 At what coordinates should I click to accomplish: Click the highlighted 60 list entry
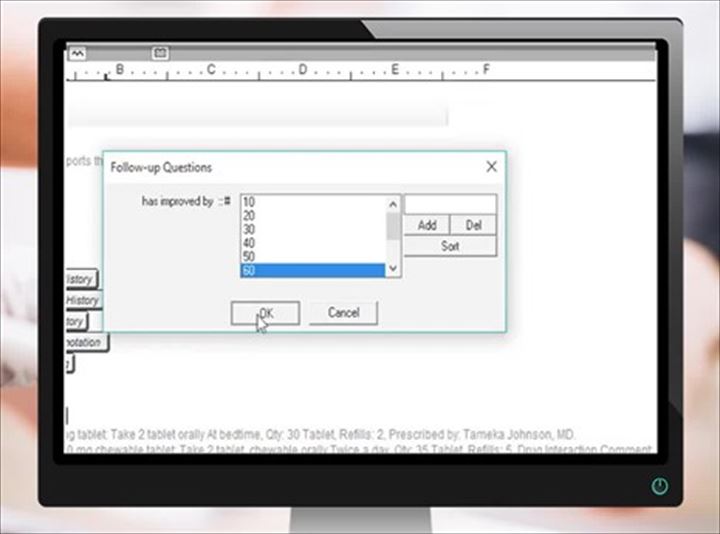pyautogui.click(x=312, y=271)
